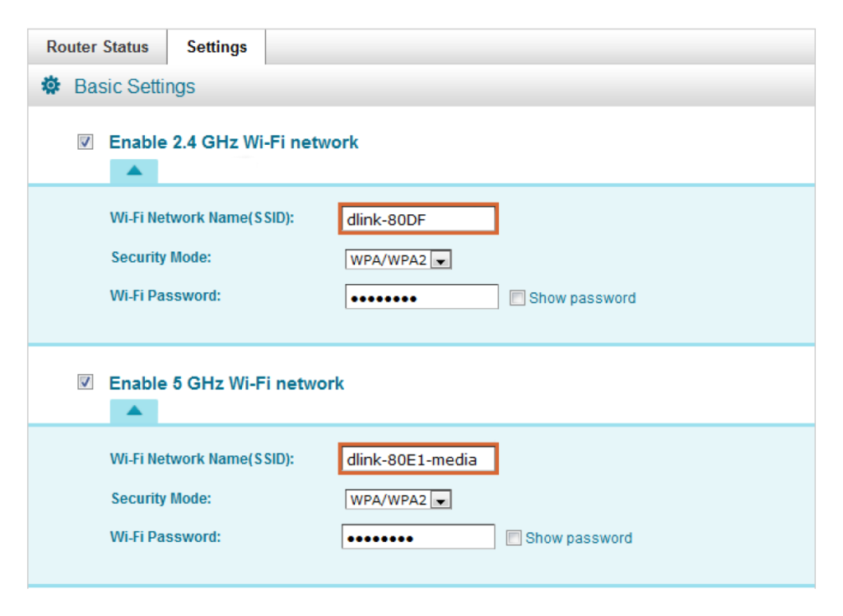Image resolution: width=843 pixels, height=616 pixels.
Task: Switch to the Router Status tab
Action: pos(97,47)
